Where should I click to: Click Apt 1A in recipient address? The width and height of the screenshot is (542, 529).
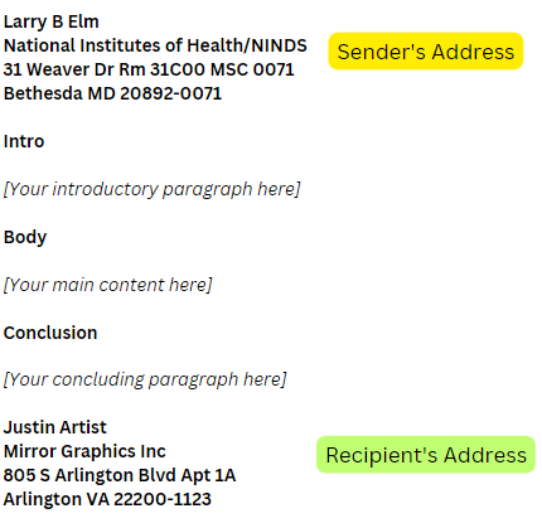[208, 476]
